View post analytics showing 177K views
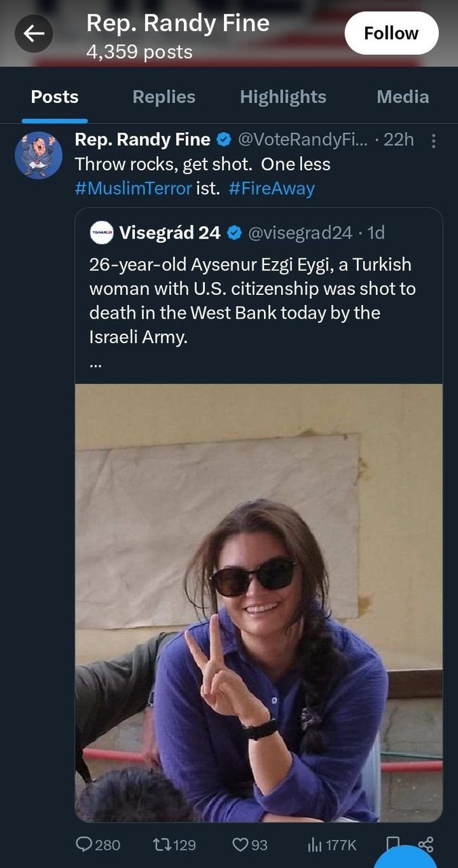Viewport: 458px width, 868px height. 316,844
